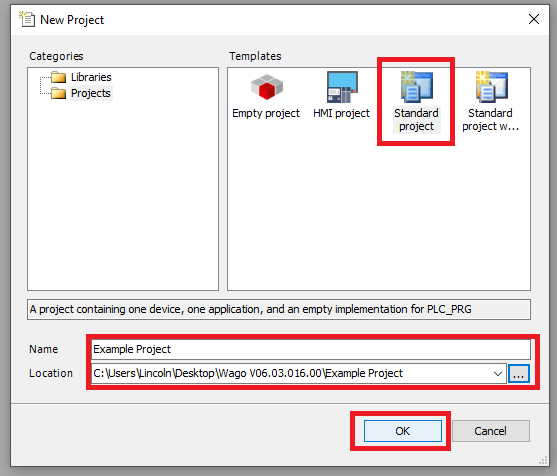Click the HMI project label text
Screen dimensions: 557x476
[x=341, y=113]
